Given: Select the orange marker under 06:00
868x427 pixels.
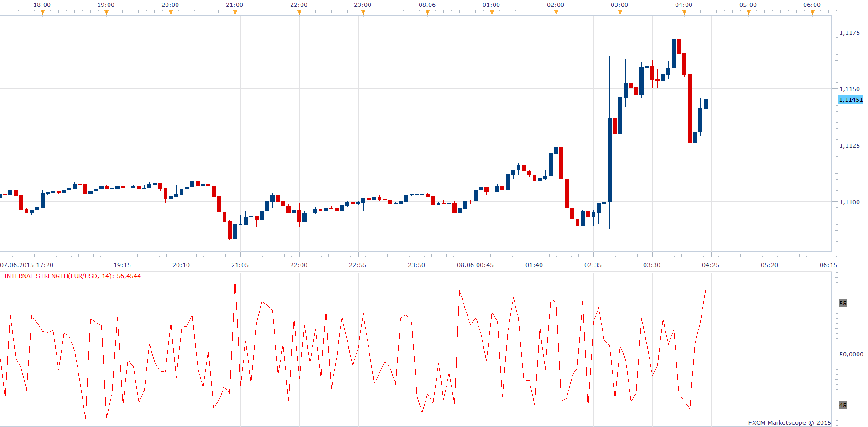Looking at the screenshot, I should tap(812, 12).
